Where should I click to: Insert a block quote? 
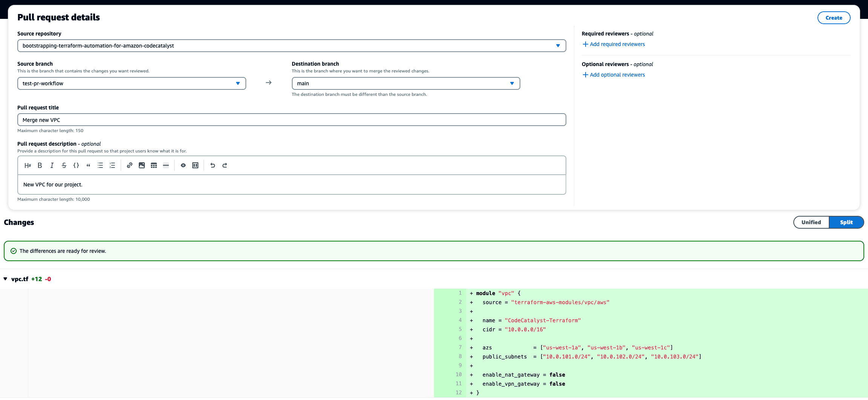[88, 165]
